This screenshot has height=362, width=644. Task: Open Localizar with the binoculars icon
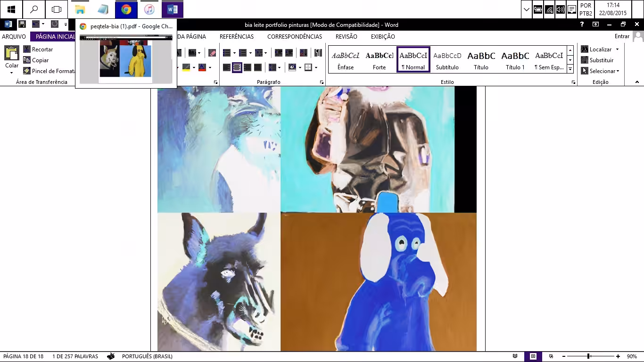click(596, 49)
